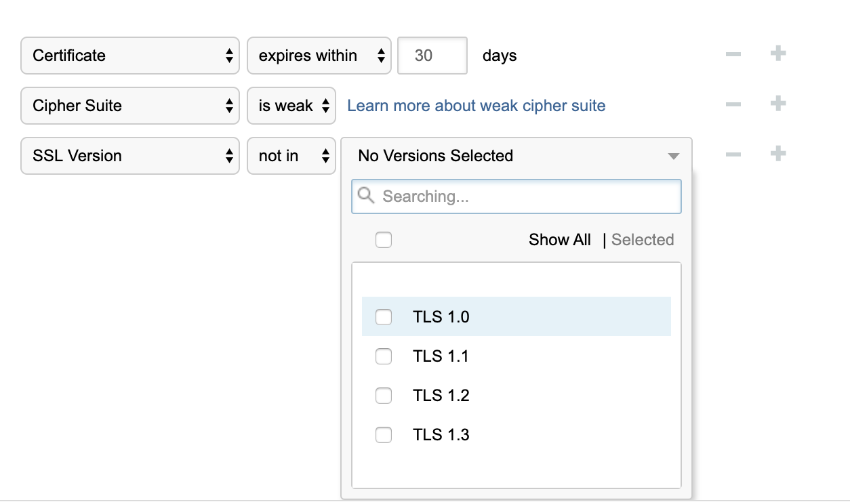
Task: Open the 'expires within' operator dropdown
Action: 319,56
